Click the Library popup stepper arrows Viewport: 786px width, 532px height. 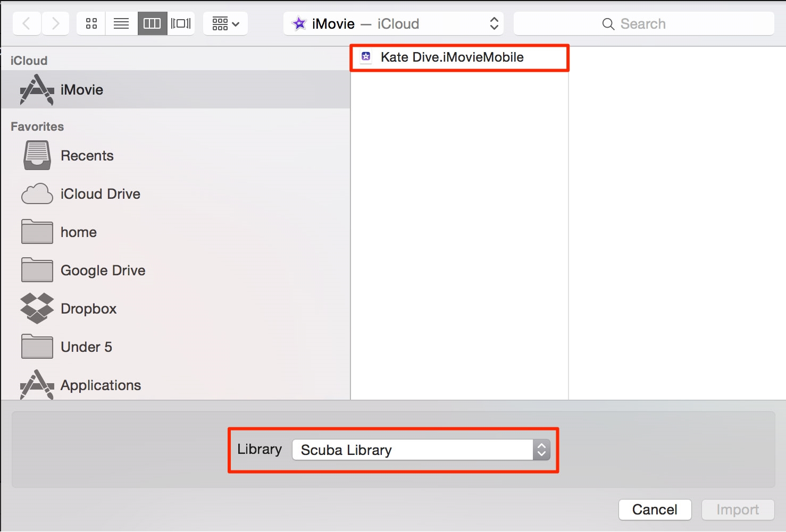(x=541, y=450)
